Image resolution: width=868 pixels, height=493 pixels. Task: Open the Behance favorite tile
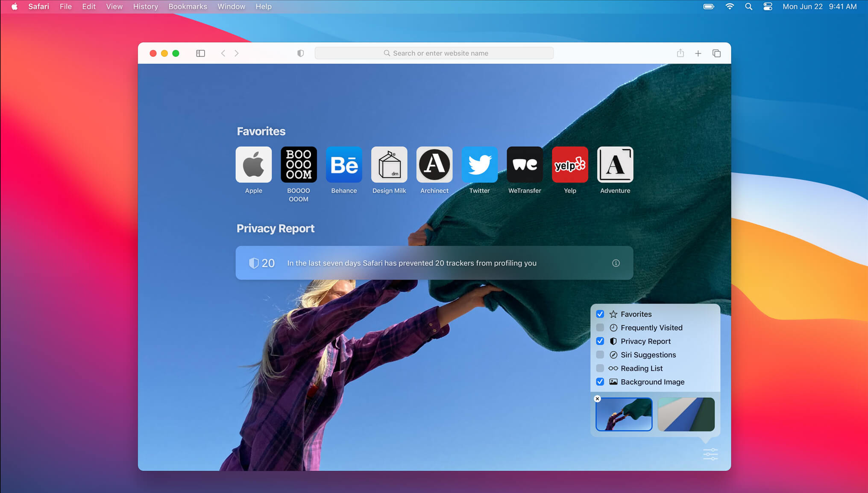(x=344, y=165)
